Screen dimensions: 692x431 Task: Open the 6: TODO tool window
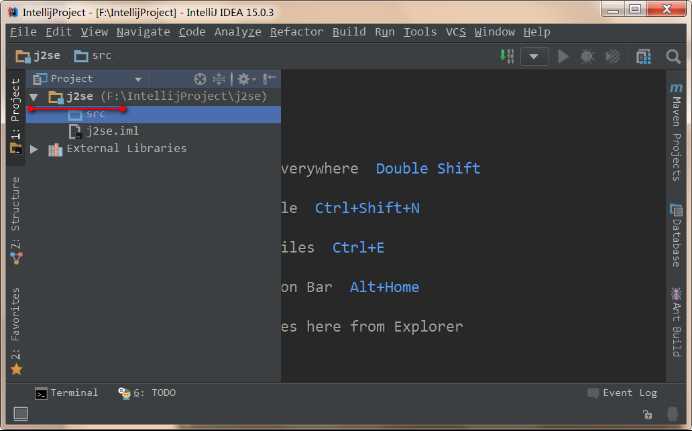click(147, 393)
